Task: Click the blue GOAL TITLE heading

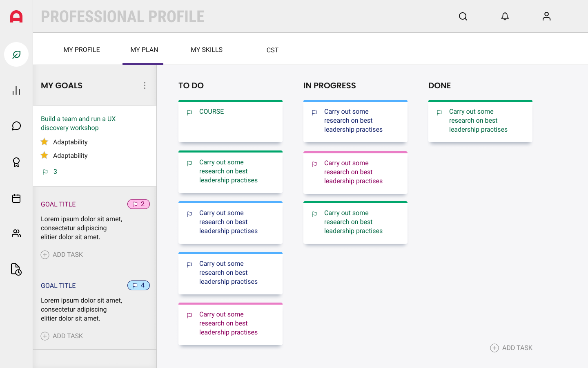Action: coord(58,286)
